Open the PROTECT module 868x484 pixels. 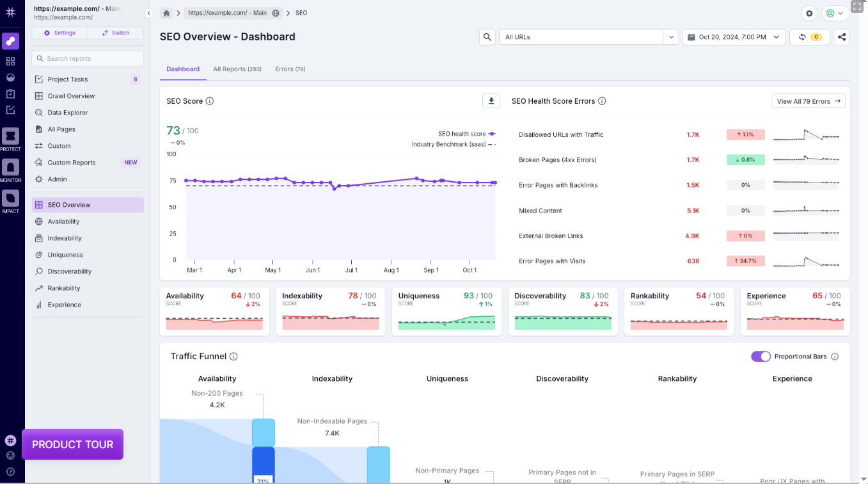point(10,140)
